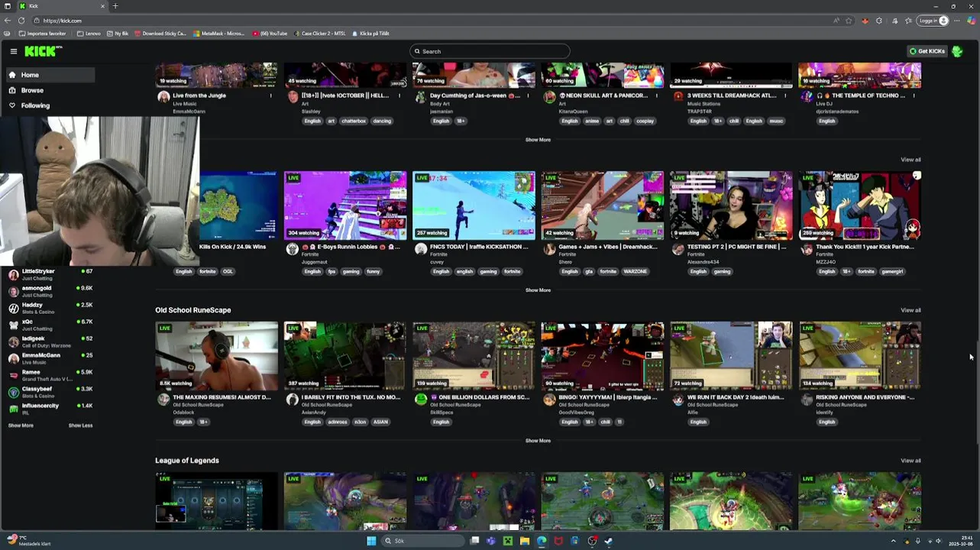Open the (66) YouTube bookmark
The width and height of the screenshot is (980, 550).
(x=270, y=34)
